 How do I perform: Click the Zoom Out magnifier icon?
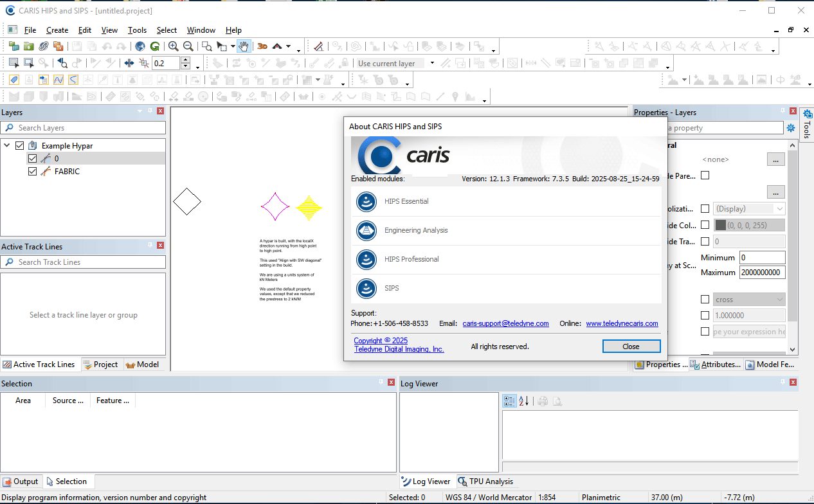(188, 46)
